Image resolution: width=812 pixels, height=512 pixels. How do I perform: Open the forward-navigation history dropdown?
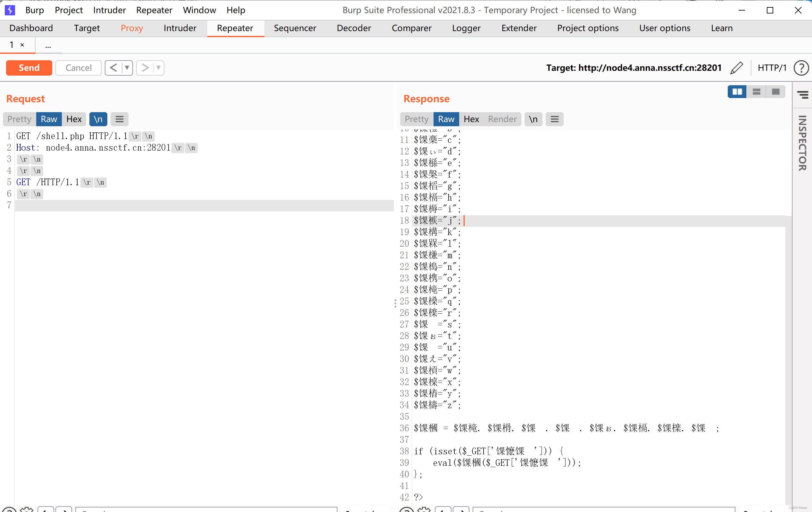(x=159, y=68)
